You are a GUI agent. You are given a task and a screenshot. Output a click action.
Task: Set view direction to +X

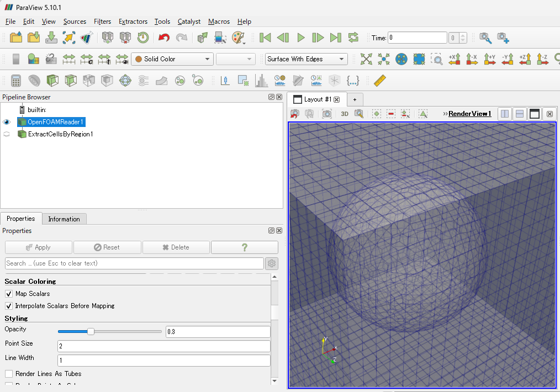pyautogui.click(x=455, y=59)
